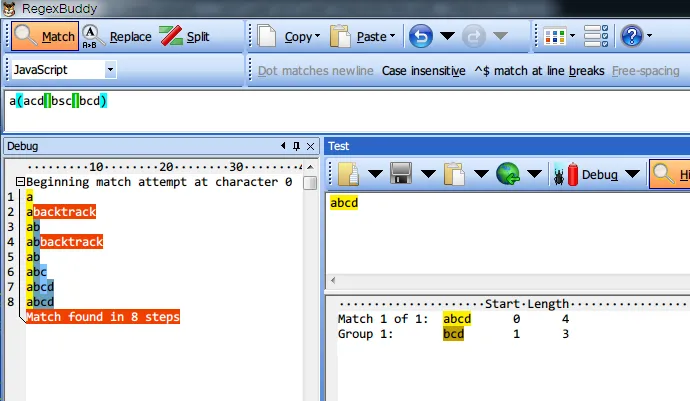
Task: Click the Highlight magnifier button
Action: [x=670, y=174]
